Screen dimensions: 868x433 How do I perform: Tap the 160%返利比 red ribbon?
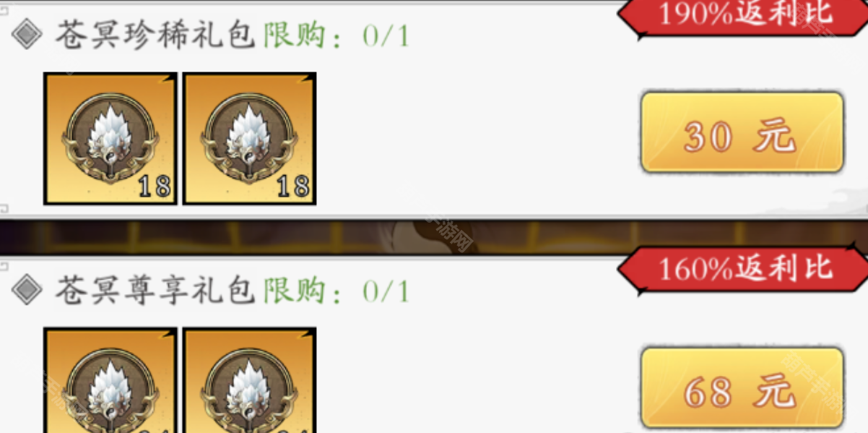(742, 269)
